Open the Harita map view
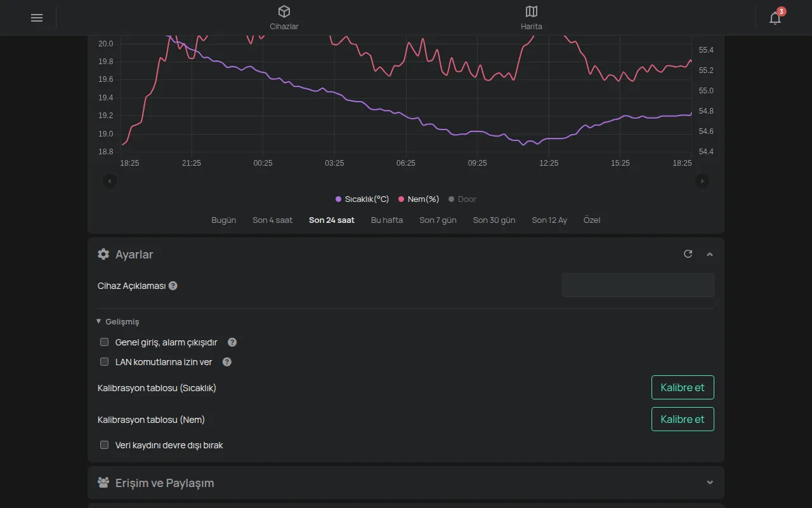This screenshot has height=508, width=812. pyautogui.click(x=532, y=18)
